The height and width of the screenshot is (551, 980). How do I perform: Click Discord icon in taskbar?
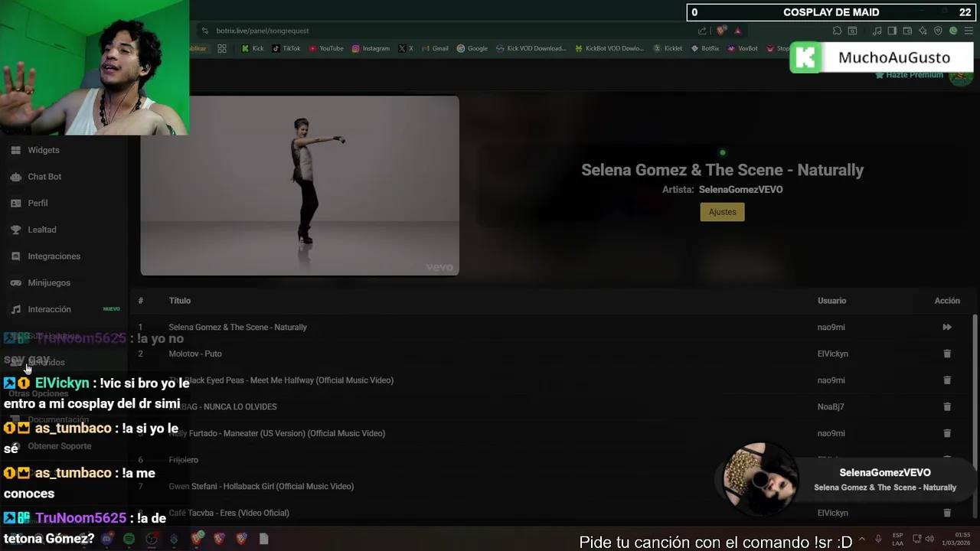coord(107,539)
